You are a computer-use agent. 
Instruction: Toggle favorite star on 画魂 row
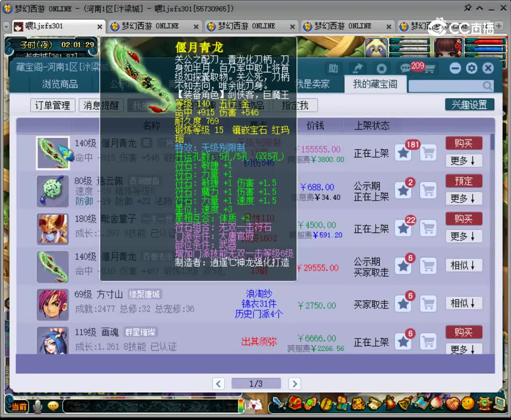coord(404,342)
